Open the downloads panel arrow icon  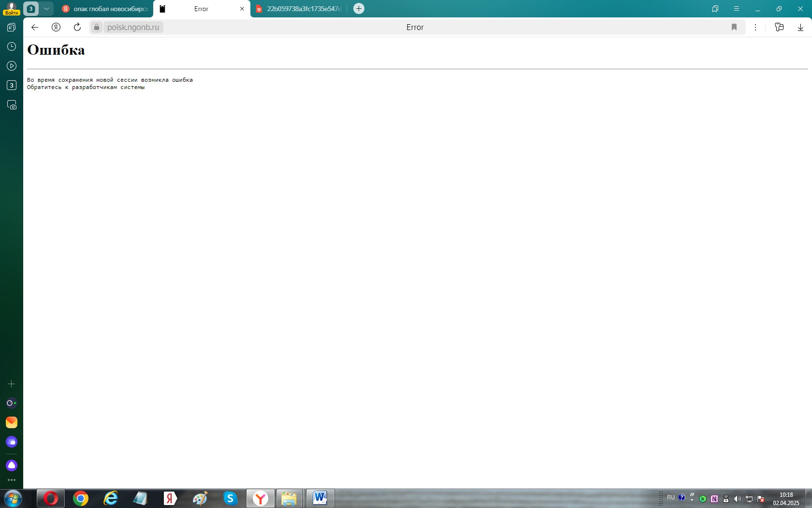pos(800,27)
